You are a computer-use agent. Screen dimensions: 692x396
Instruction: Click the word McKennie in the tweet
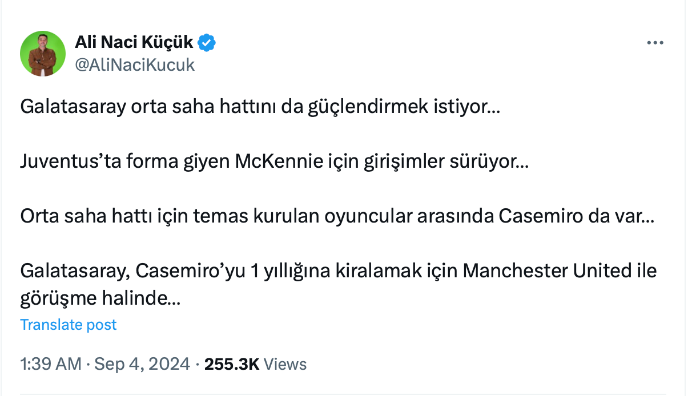279,161
